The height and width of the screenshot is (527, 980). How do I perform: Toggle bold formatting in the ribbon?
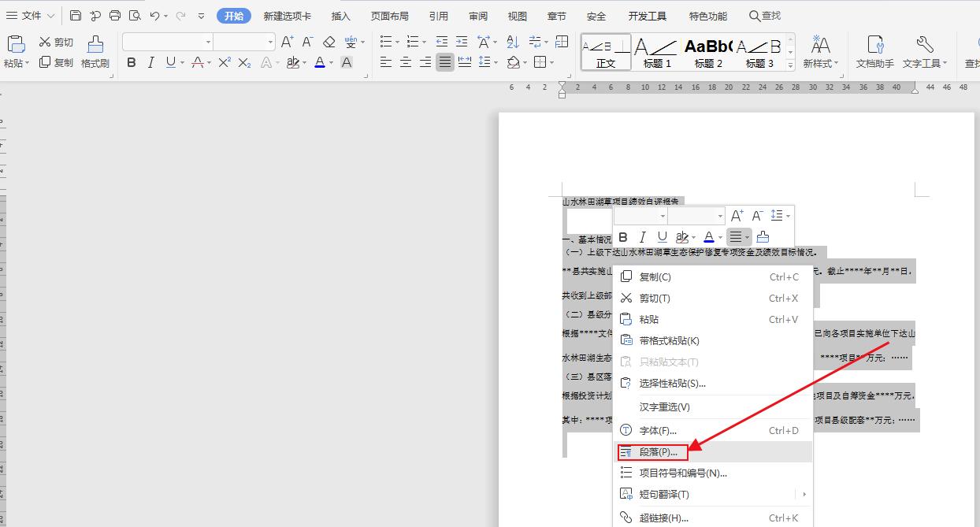click(132, 63)
